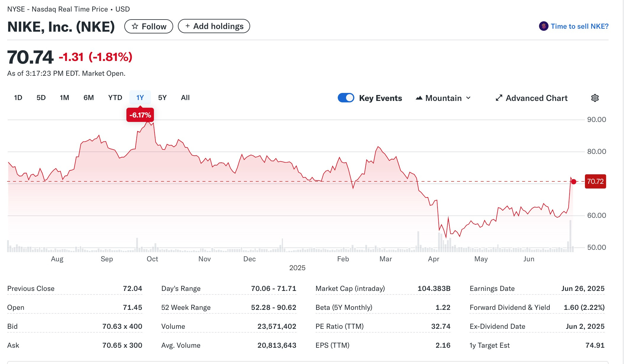Open chart settings gear icon
The height and width of the screenshot is (364, 624).
click(x=595, y=98)
